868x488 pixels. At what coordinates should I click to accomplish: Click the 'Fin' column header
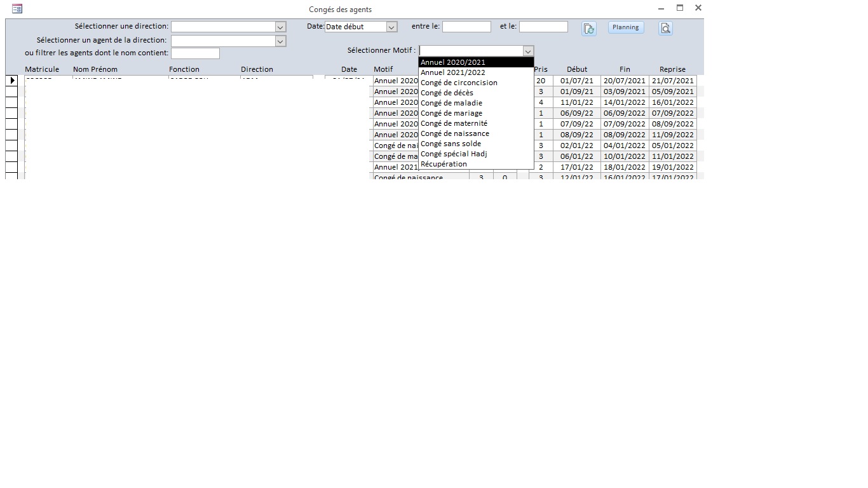tap(625, 69)
